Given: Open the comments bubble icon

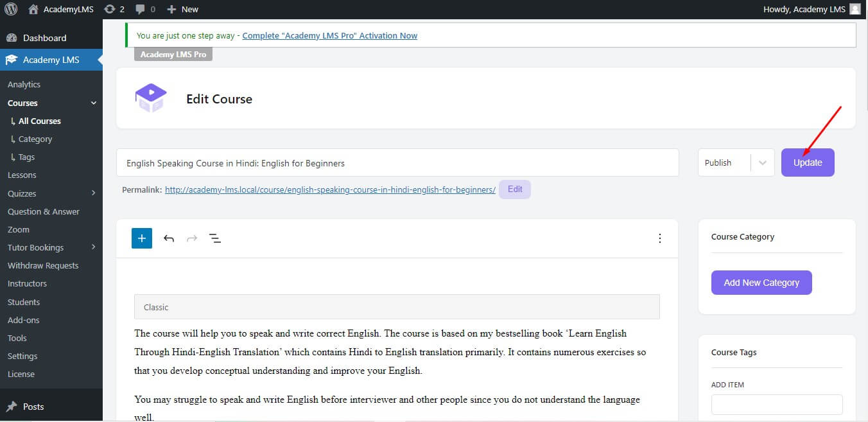Looking at the screenshot, I should click(x=141, y=9).
